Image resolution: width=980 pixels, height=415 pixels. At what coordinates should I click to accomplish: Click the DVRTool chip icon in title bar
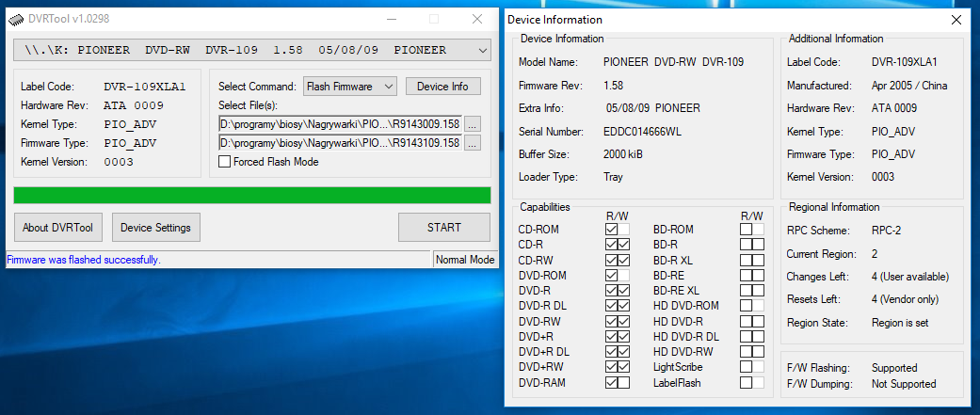16,20
